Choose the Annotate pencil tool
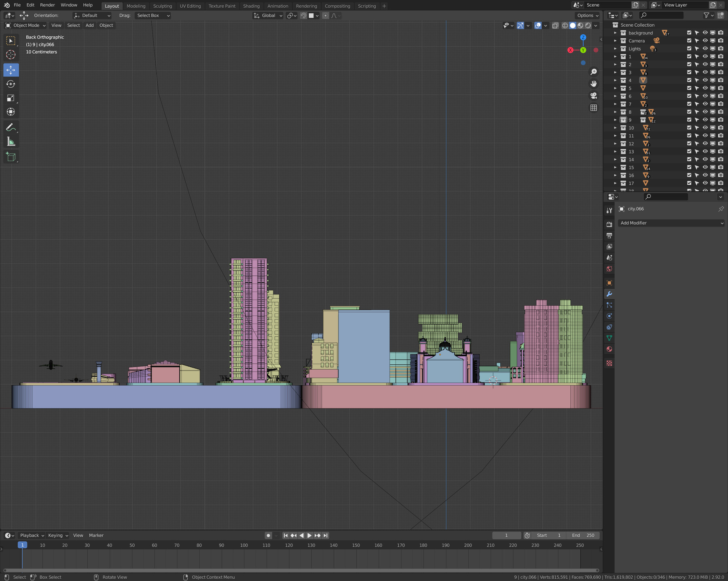 (x=11, y=128)
